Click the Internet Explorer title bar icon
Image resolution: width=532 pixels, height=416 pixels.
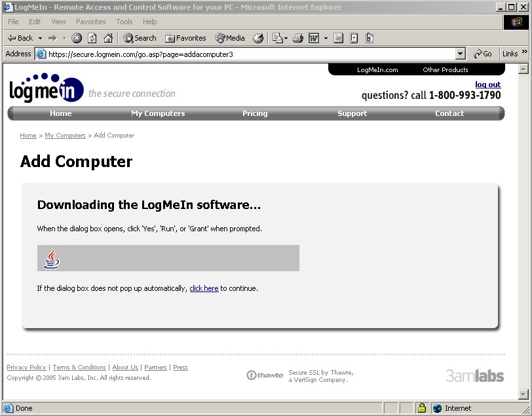point(8,7)
